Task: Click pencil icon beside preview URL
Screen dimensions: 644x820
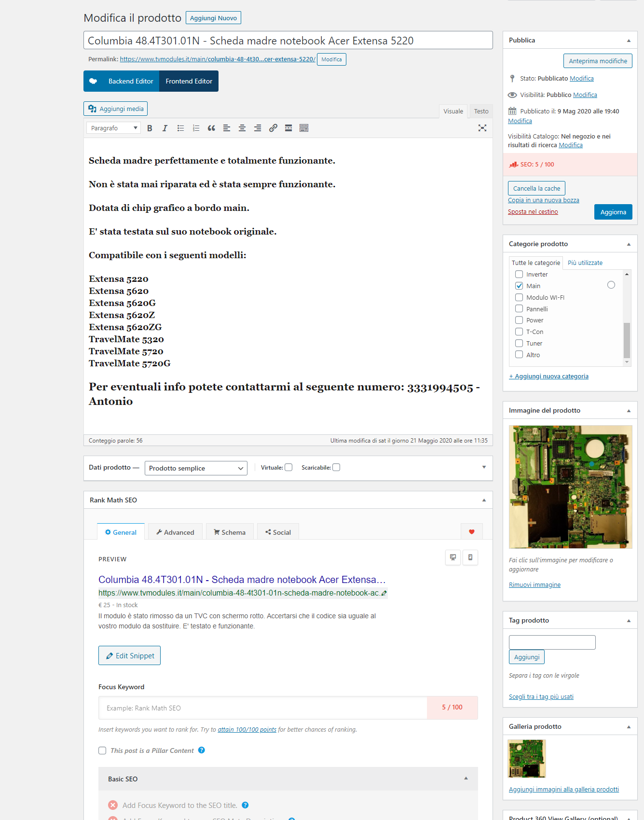Action: 384,593
